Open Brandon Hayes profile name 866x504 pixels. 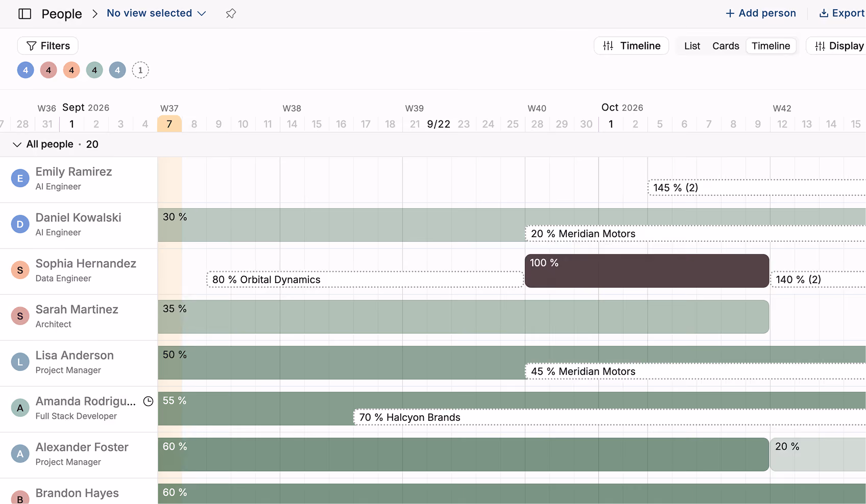(77, 493)
